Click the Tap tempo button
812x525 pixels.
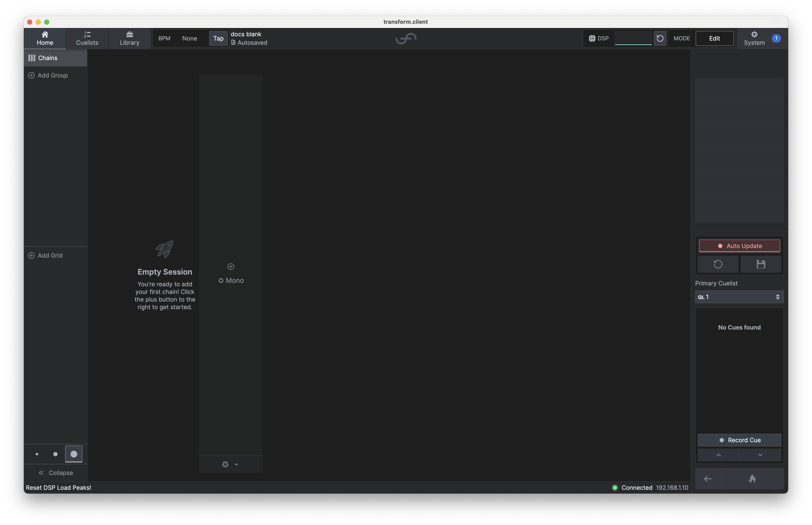(x=218, y=39)
